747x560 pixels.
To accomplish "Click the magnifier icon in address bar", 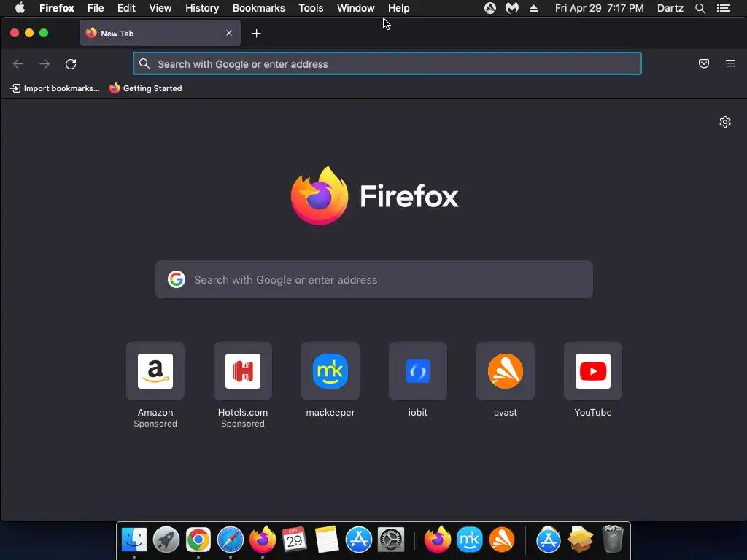I will coord(144,63).
